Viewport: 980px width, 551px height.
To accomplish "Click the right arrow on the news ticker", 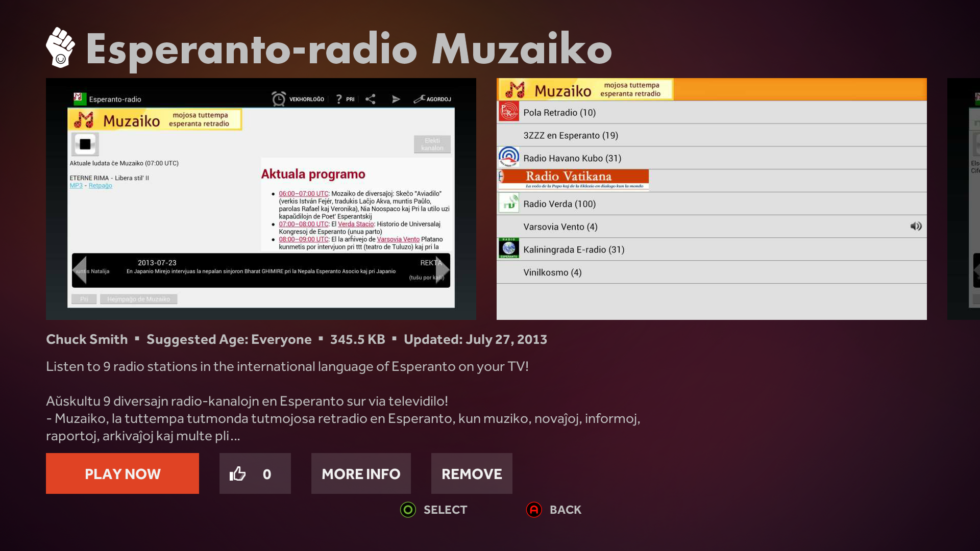I will pyautogui.click(x=443, y=270).
